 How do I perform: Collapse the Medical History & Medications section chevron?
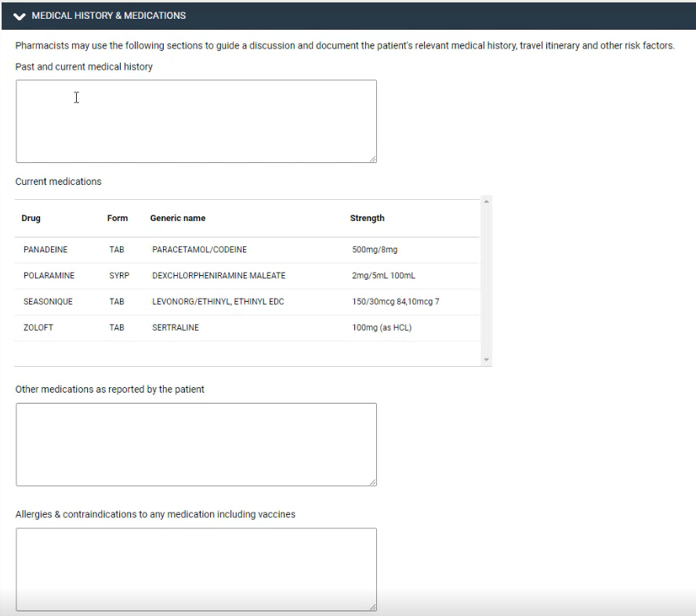point(20,16)
